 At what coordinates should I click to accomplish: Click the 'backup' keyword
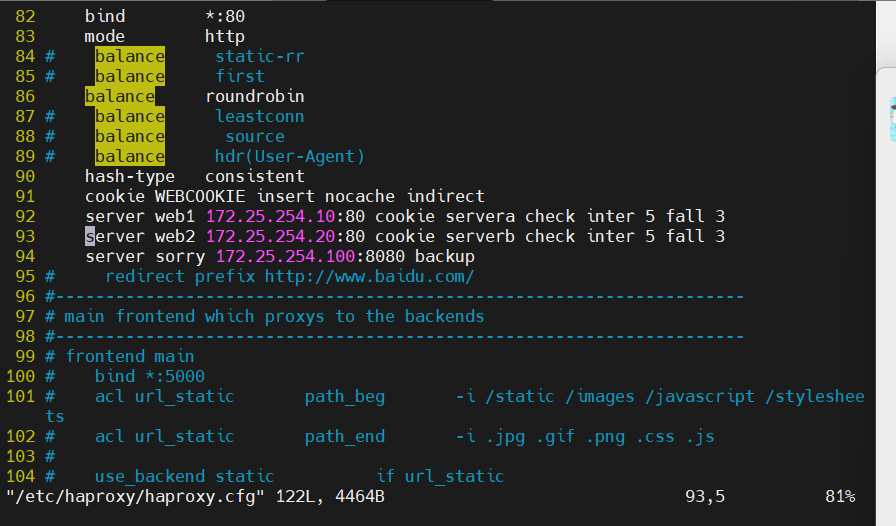tap(445, 256)
